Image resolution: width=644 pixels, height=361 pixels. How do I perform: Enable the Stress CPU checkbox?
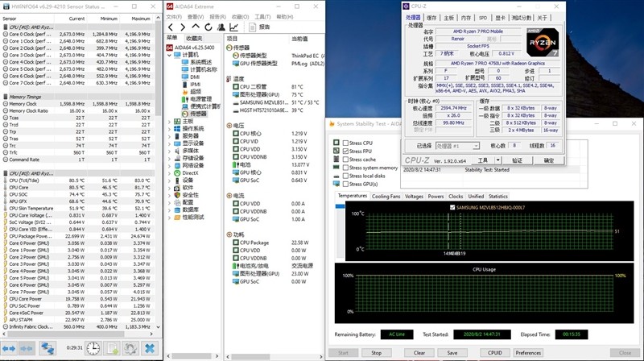coord(345,143)
